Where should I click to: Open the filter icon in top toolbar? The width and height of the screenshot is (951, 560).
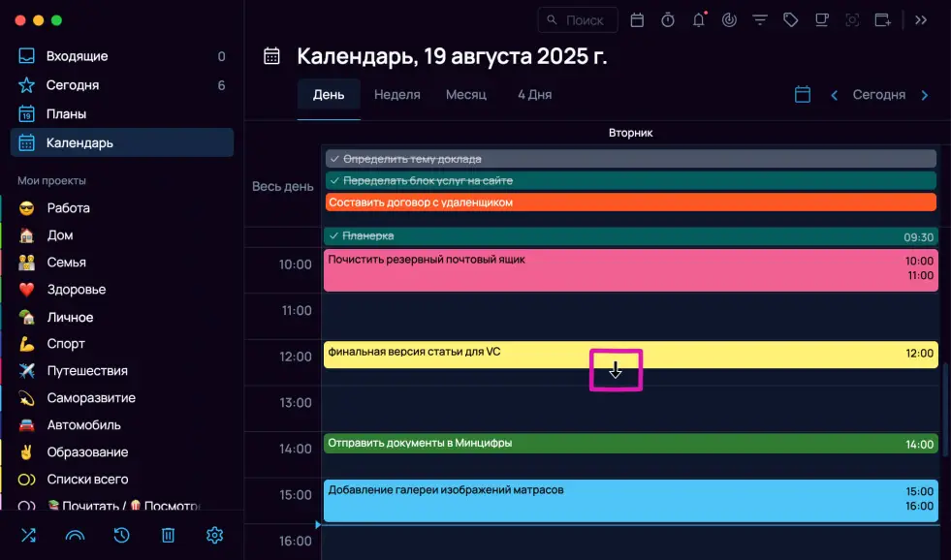760,19
